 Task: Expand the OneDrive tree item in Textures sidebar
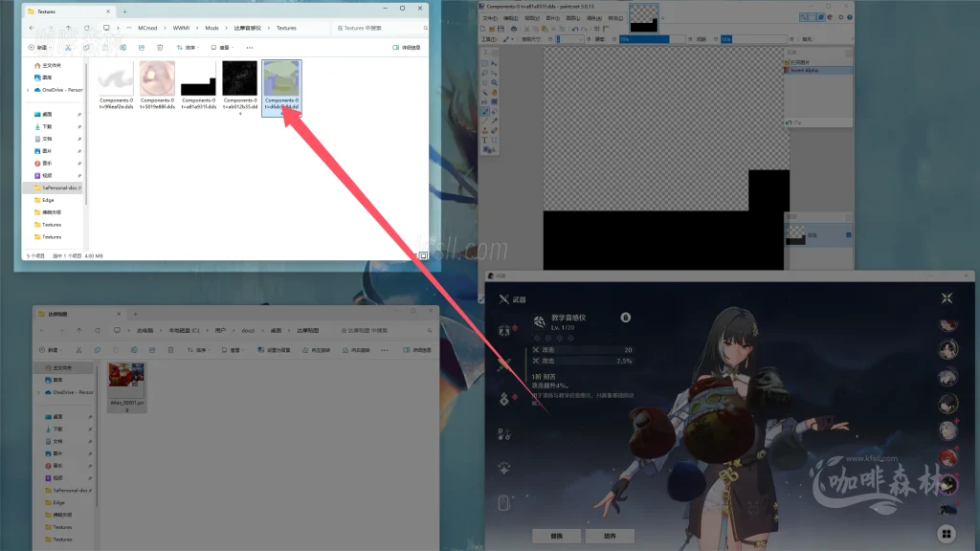pos(28,90)
